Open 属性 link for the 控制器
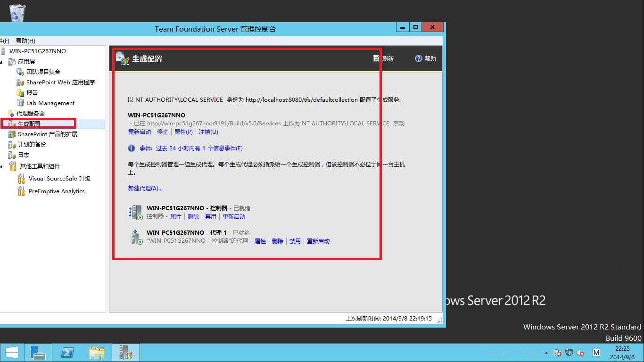Image resolution: width=644 pixels, height=362 pixels. point(176,216)
